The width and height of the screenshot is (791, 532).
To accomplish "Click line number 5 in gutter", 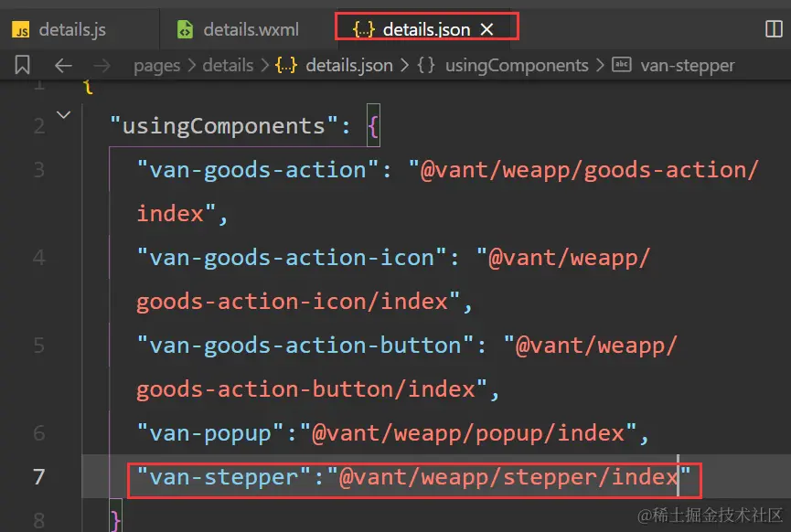I will coord(38,346).
